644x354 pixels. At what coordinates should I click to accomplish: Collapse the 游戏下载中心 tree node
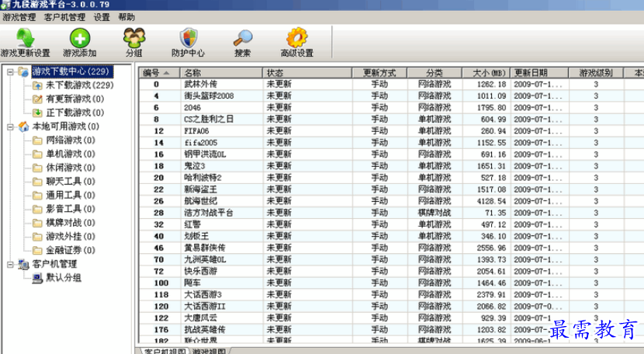(x=10, y=72)
